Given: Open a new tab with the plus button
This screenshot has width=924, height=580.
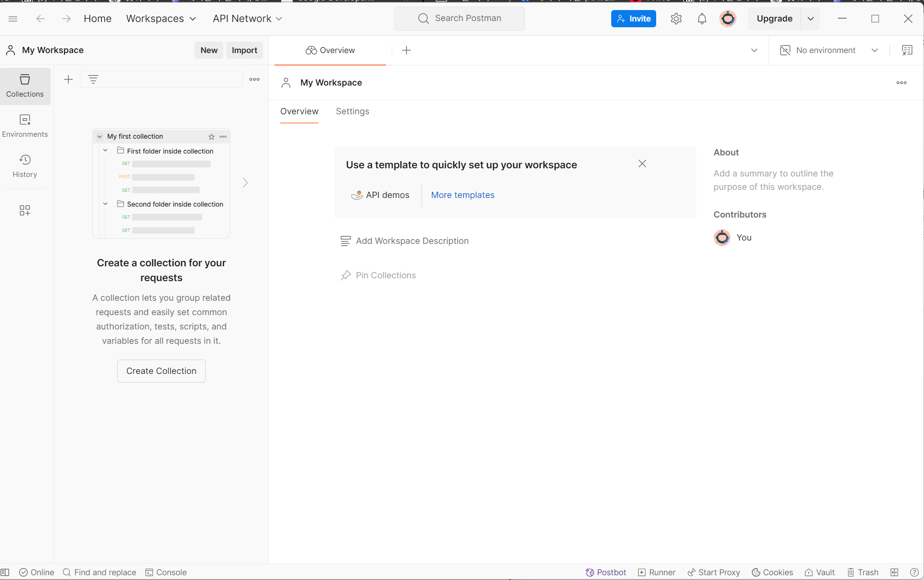Looking at the screenshot, I should point(406,50).
